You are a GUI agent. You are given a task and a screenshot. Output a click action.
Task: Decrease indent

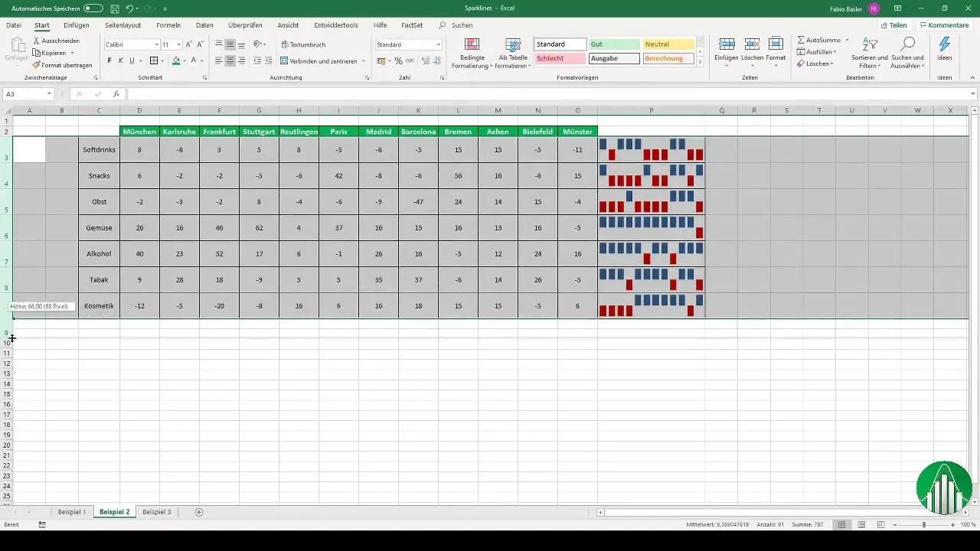tap(257, 60)
